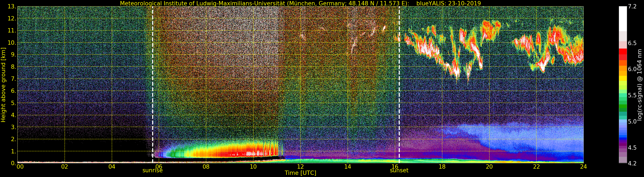The height and width of the screenshot is (177, 644).
Task: Click the '10' time axis tick label
Action: (x=253, y=166)
